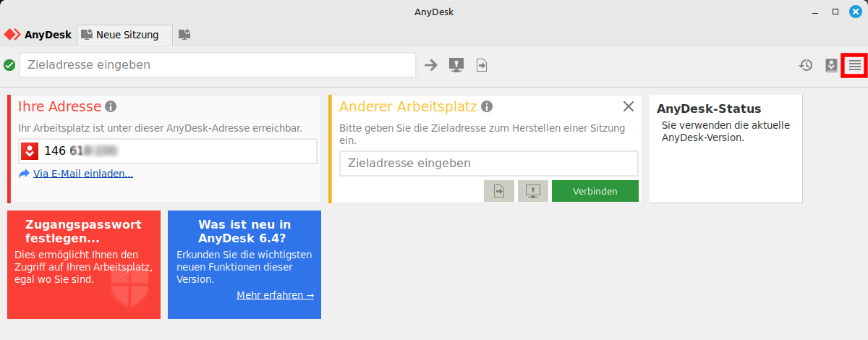
Task: Click the toolbar remote monitor connect icon
Action: coord(456,65)
